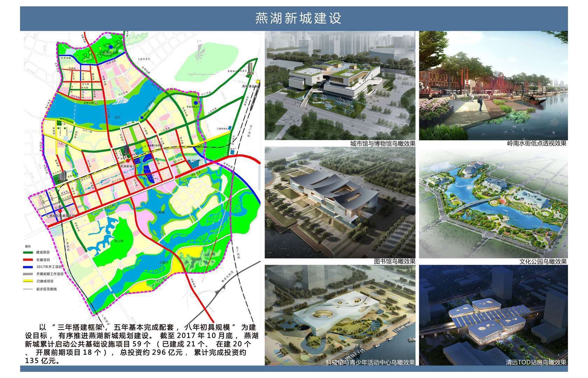Open the 城市馆与博物馆 aerial rendering

340,85
